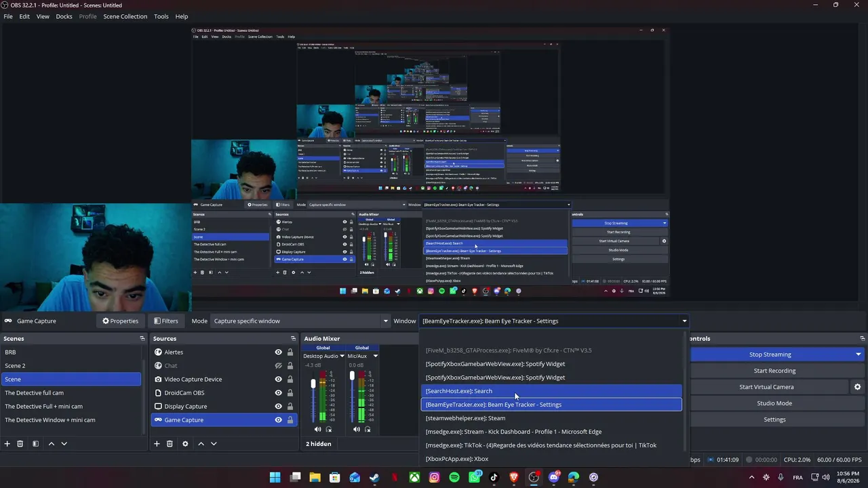868x488 pixels.
Task: Hide the Display Capture source
Action: (x=278, y=407)
